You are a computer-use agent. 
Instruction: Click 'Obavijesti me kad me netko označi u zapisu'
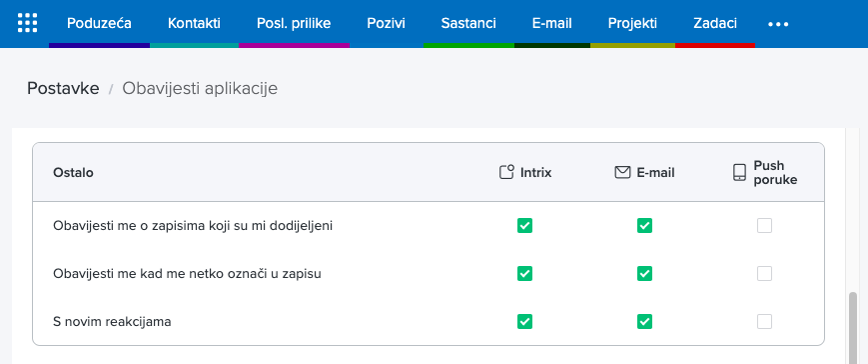click(x=187, y=274)
